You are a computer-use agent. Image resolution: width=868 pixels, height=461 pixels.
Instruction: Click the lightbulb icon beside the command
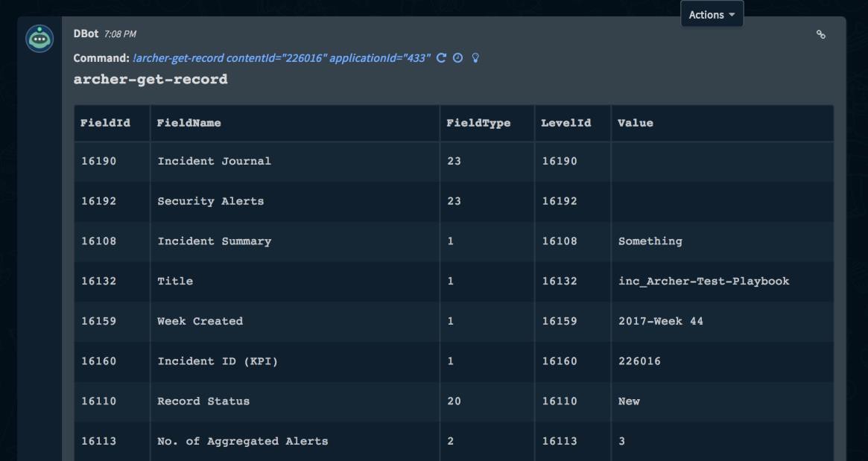point(475,58)
